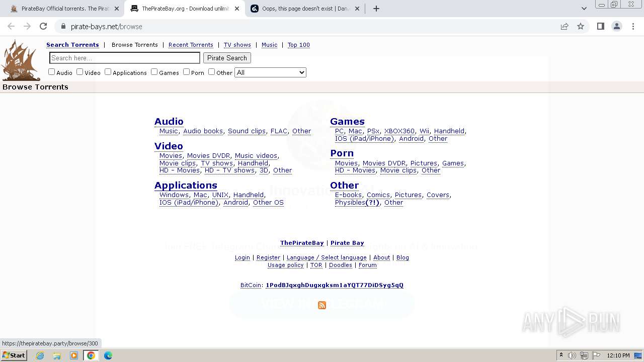
Task: Switch to the Oops page doesn't exist tab
Action: tap(304, 9)
